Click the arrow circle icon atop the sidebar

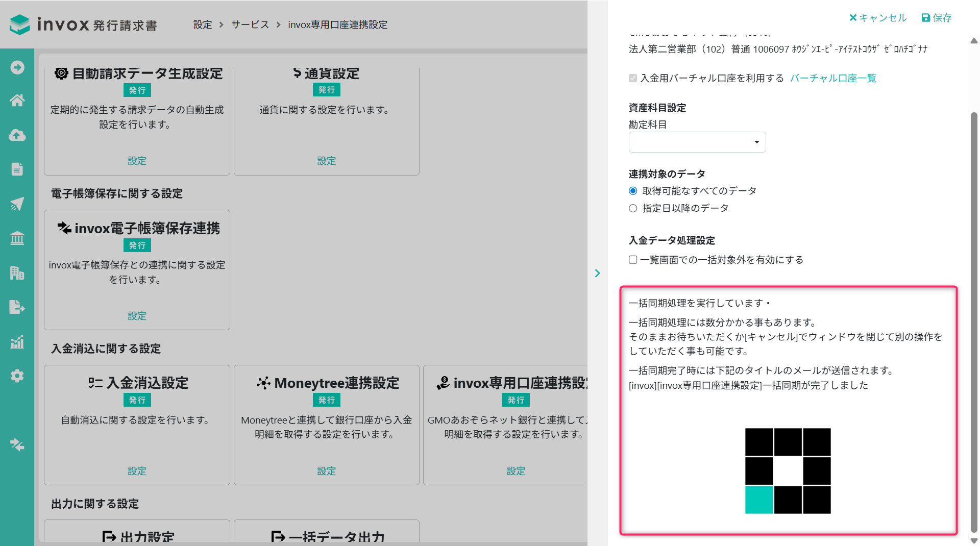click(x=17, y=67)
